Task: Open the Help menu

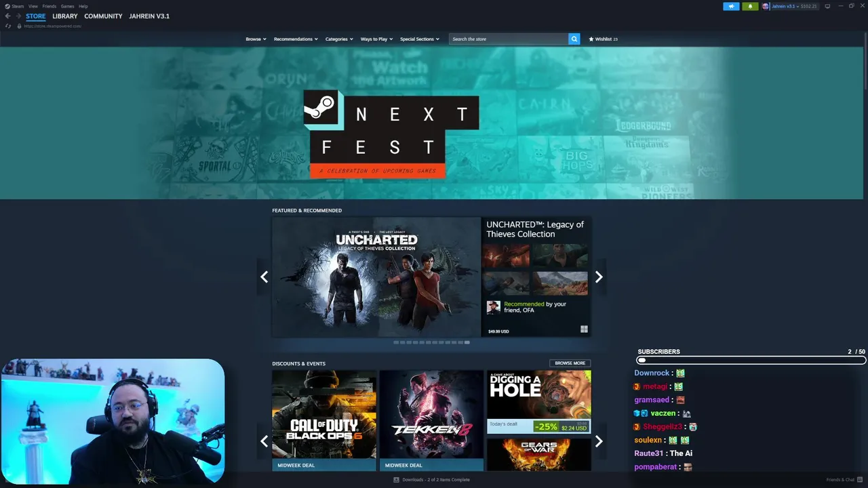Action: tap(83, 6)
